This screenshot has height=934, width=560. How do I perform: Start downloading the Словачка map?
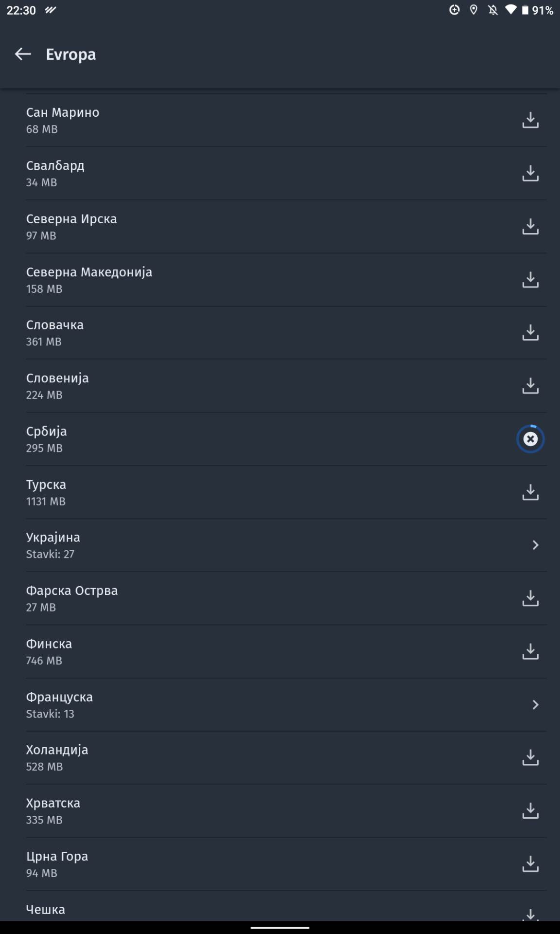point(530,333)
